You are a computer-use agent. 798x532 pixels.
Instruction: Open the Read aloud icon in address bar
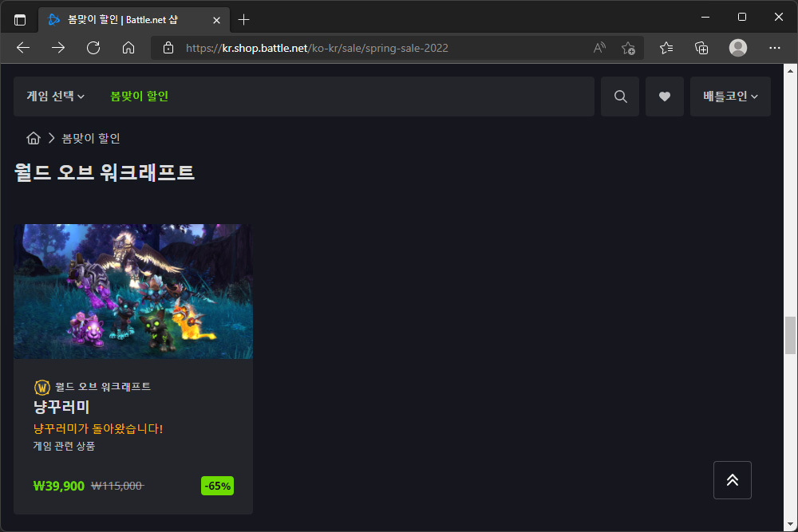point(599,48)
